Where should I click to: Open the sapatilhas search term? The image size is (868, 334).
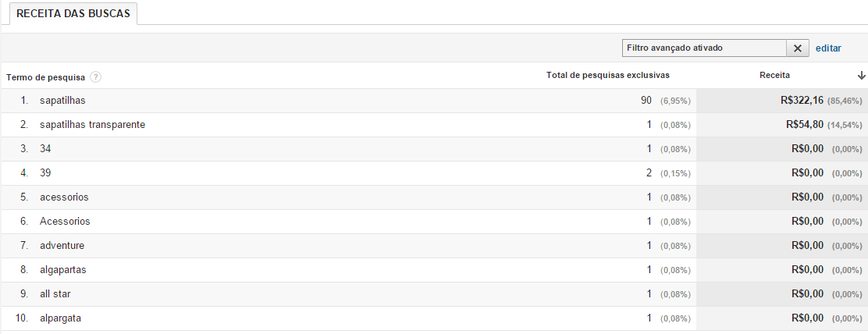click(62, 101)
